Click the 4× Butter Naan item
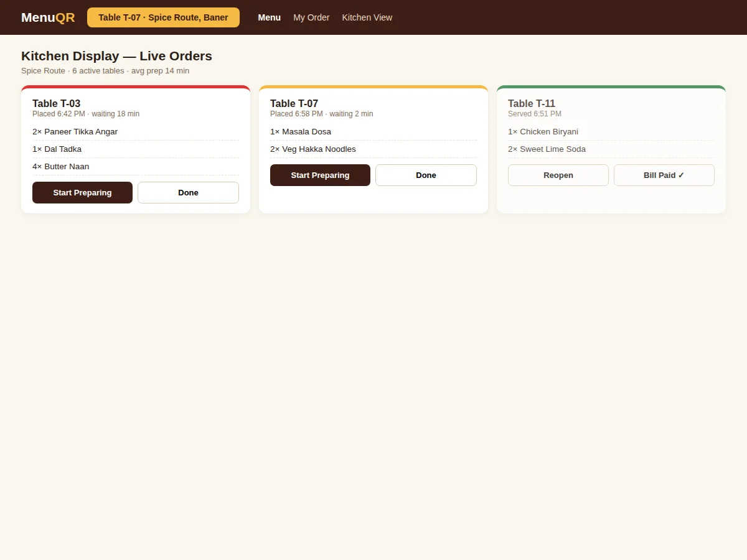Viewport: 747px width, 560px height. coord(136,167)
